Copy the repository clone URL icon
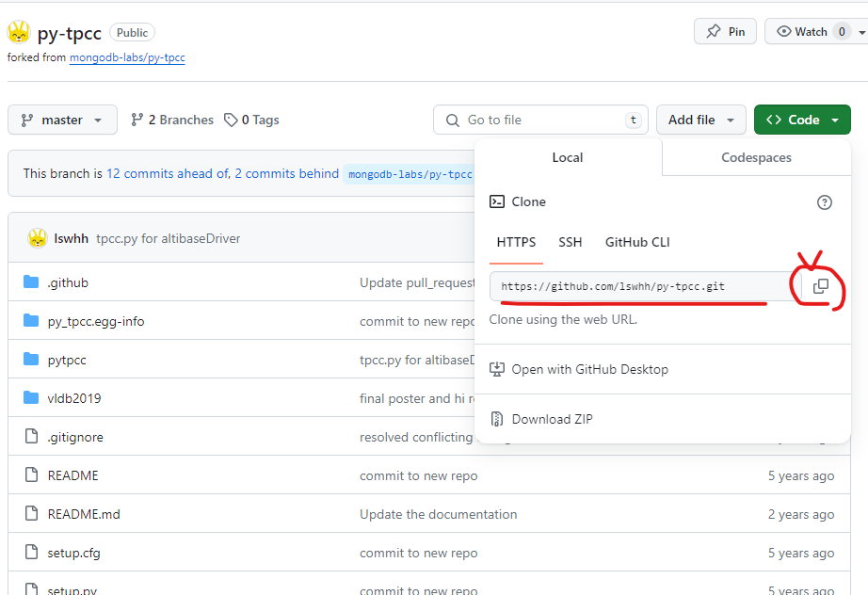This screenshot has width=868, height=595. click(x=821, y=286)
